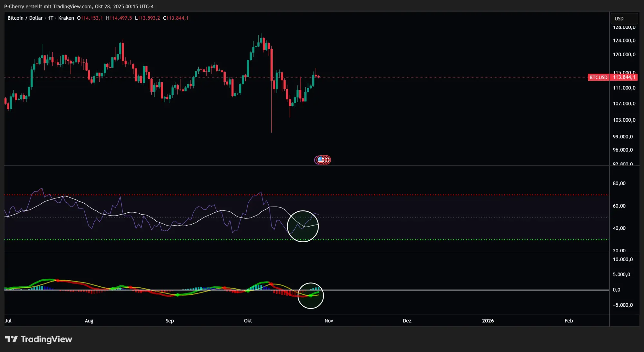
Task: Click the Bitcoin / Dollar symbol title
Action: pyautogui.click(x=25, y=18)
